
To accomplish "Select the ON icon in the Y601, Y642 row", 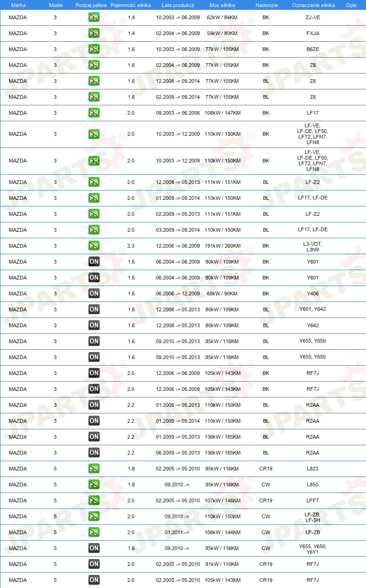I will pyautogui.click(x=94, y=310).
